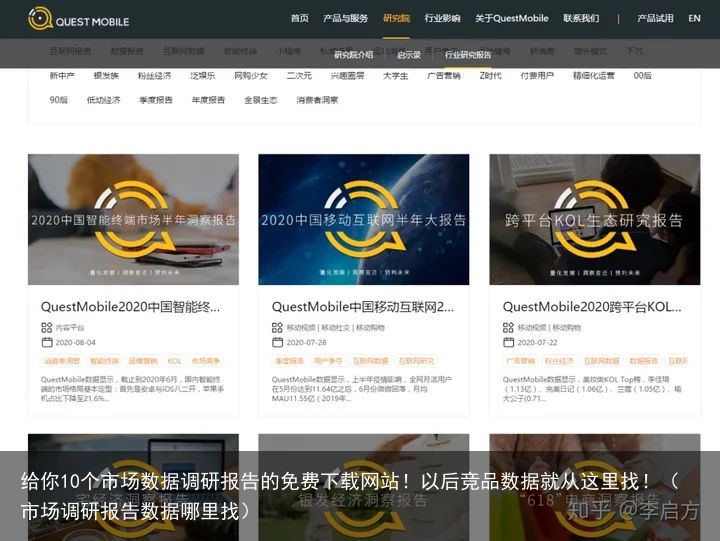Click the 互联网研究 tag on second card
Image resolution: width=720 pixels, height=541 pixels.
pos(416,361)
